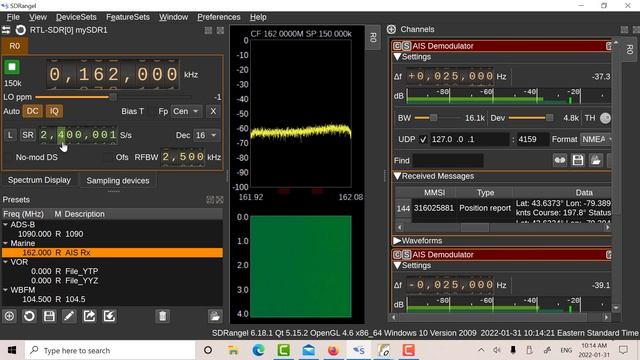Adjust the LO ppm slider

[113, 97]
